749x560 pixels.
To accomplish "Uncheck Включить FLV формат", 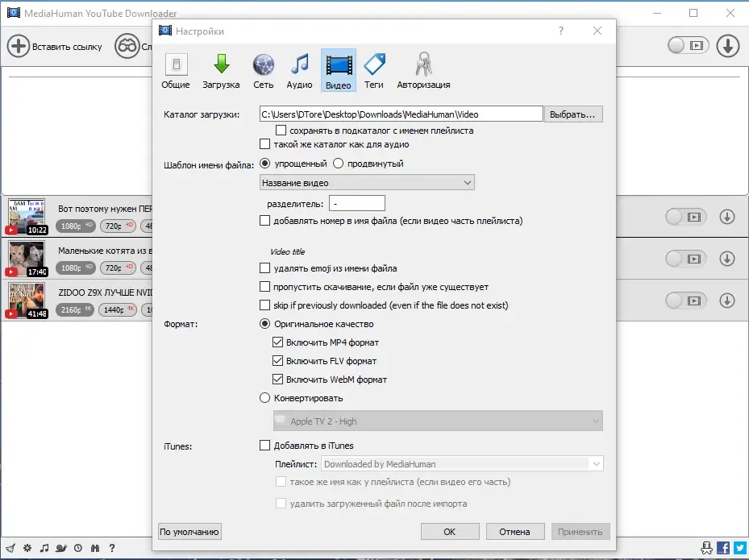I will 277,361.
